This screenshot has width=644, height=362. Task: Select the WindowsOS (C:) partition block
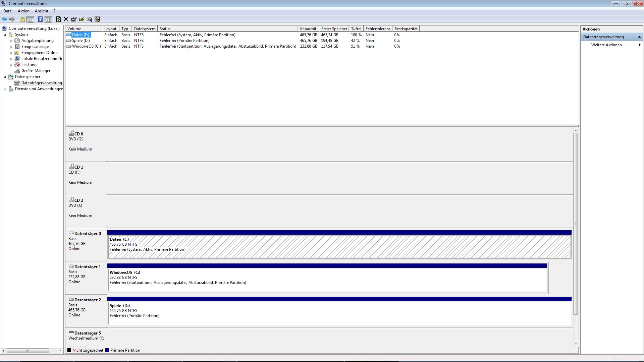(327, 280)
